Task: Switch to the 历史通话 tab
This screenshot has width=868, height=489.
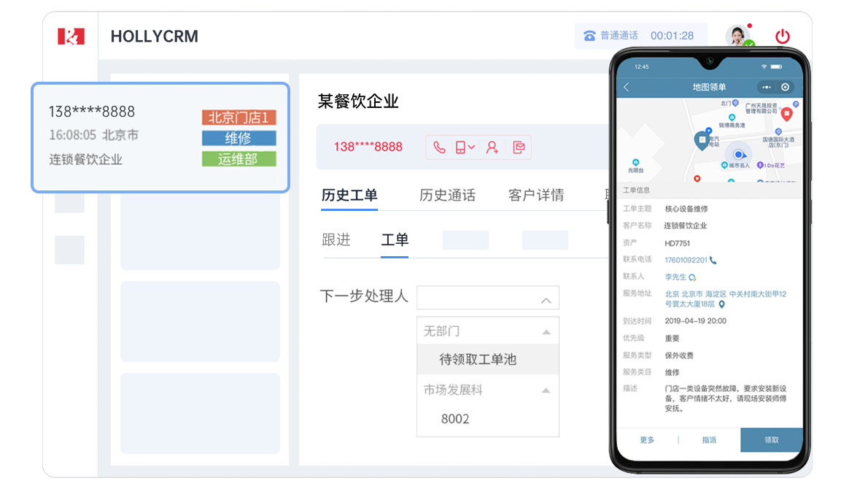Action: (446, 195)
